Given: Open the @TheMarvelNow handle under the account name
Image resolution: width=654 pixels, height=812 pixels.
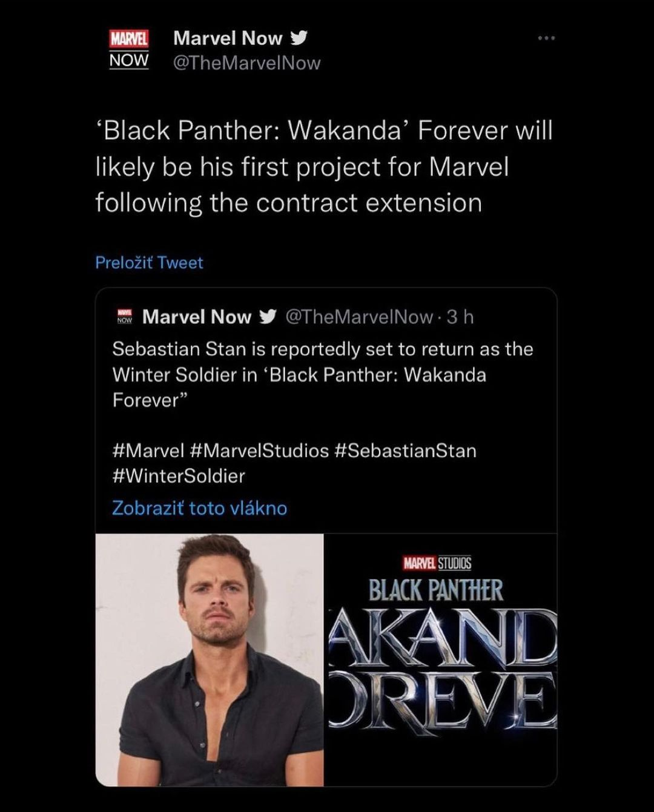Looking at the screenshot, I should 247,63.
